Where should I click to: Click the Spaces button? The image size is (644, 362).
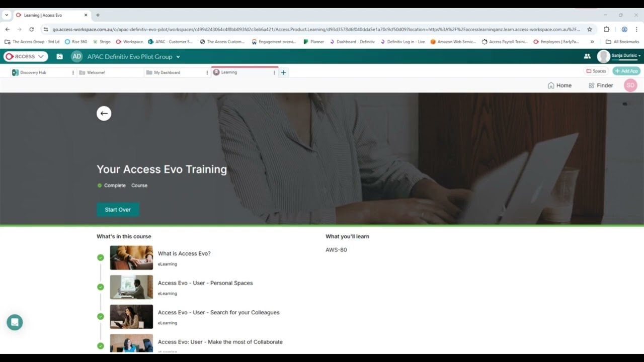coord(596,71)
